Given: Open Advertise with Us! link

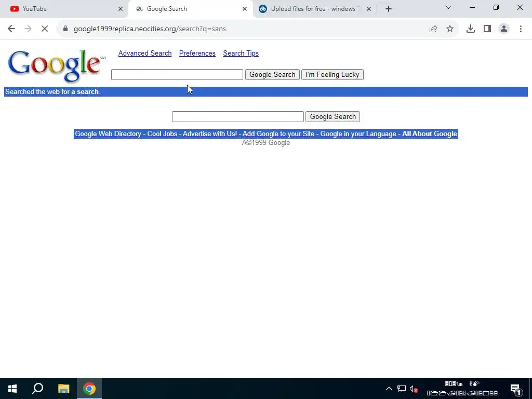Looking at the screenshot, I should [210, 134].
